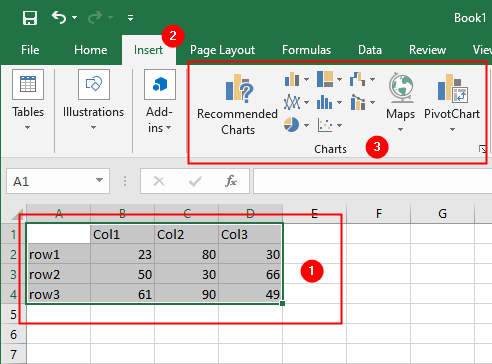Select column F header
The image size is (492, 364).
click(379, 213)
